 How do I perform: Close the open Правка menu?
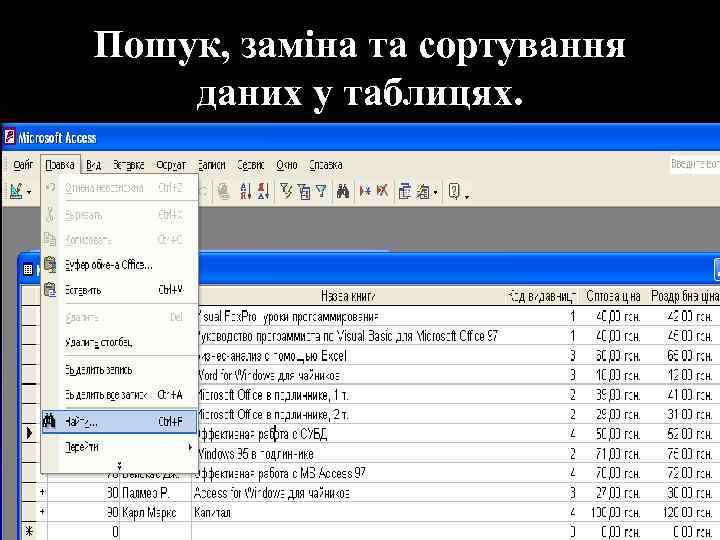tap(60, 164)
